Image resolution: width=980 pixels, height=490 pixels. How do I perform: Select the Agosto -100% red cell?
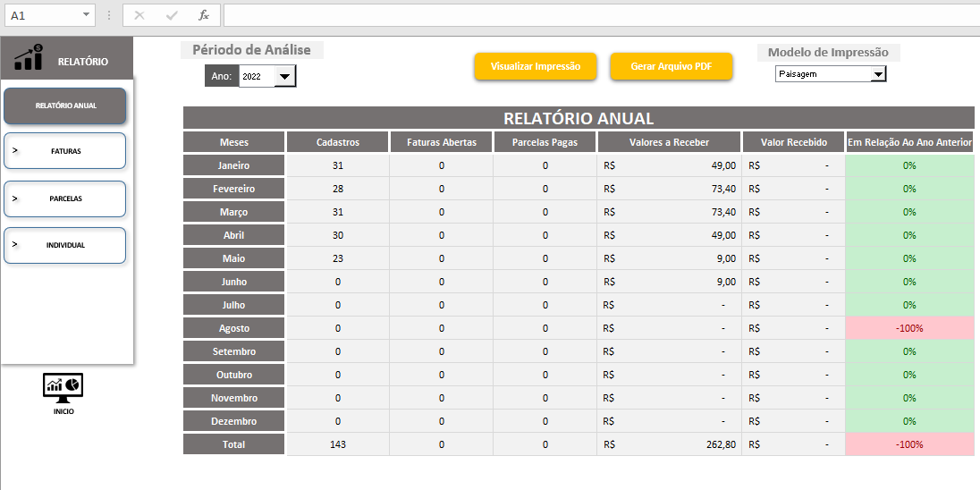pos(909,328)
